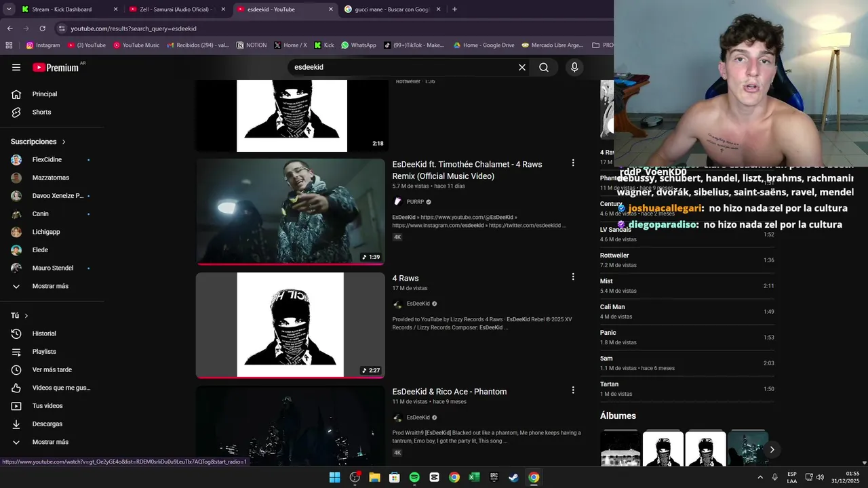This screenshot has width=868, height=488.
Task: Open the Instagram bookmark
Action: click(x=43, y=45)
